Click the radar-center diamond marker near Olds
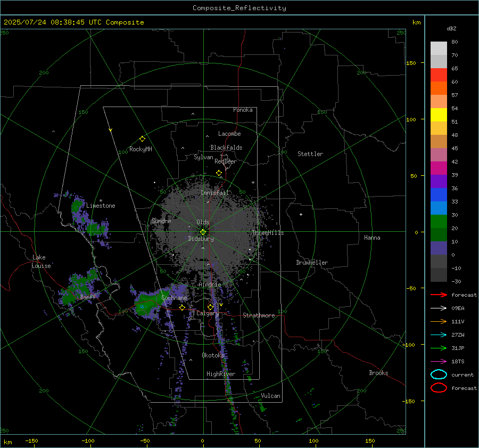 [x=203, y=232]
